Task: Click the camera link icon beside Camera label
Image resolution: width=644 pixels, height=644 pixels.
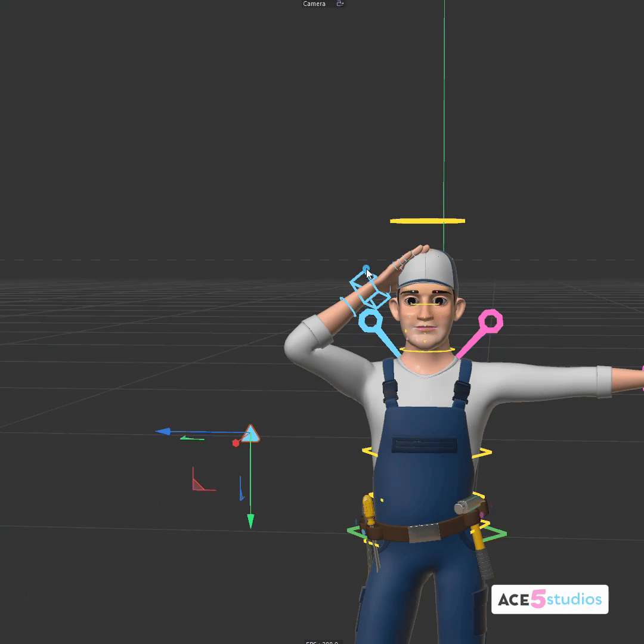Action: click(340, 4)
